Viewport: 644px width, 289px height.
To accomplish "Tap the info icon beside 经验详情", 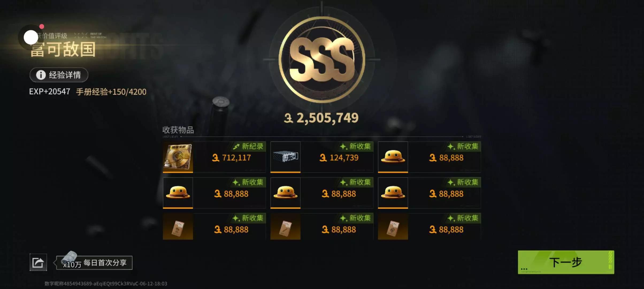I will click(41, 75).
